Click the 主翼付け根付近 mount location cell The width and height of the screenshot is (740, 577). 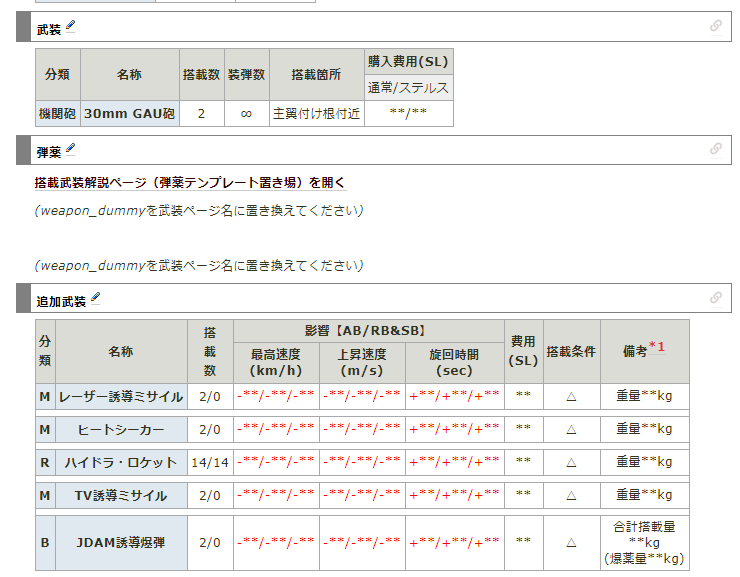point(316,113)
